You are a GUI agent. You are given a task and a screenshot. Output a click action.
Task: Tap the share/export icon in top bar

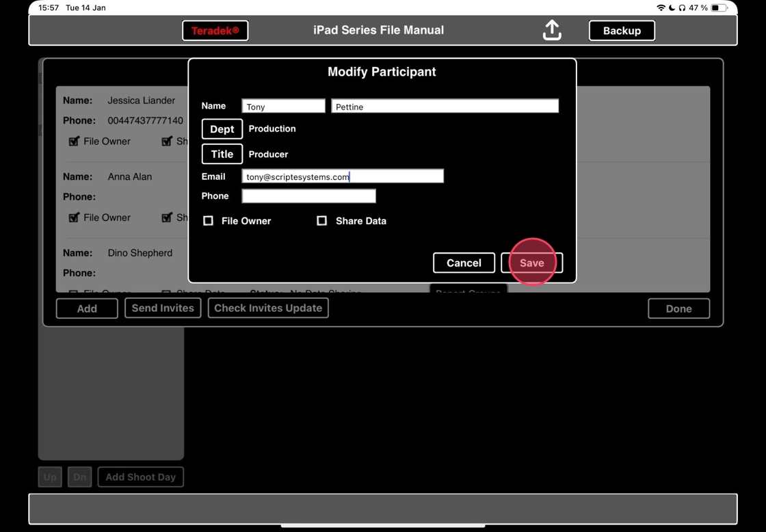[x=551, y=30]
